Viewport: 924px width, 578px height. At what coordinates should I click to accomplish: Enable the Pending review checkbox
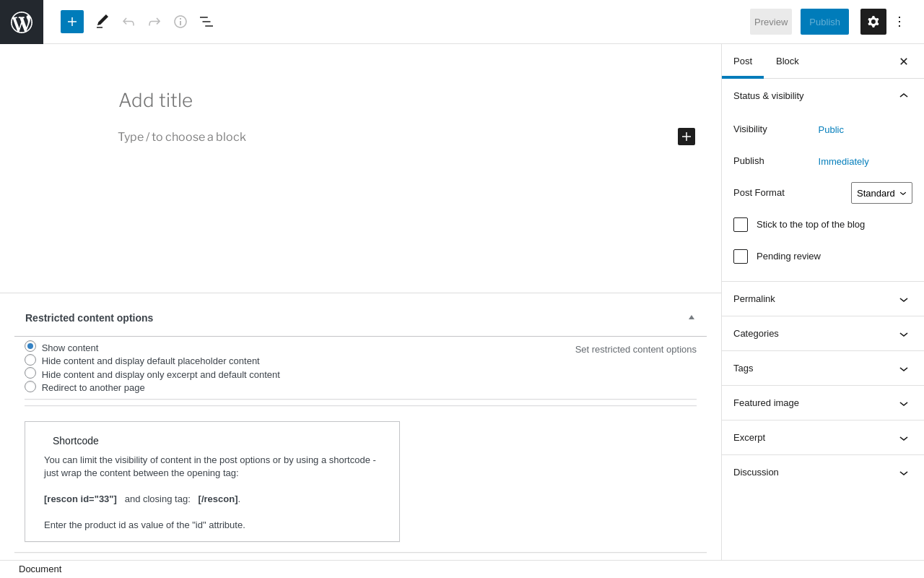pos(741,256)
